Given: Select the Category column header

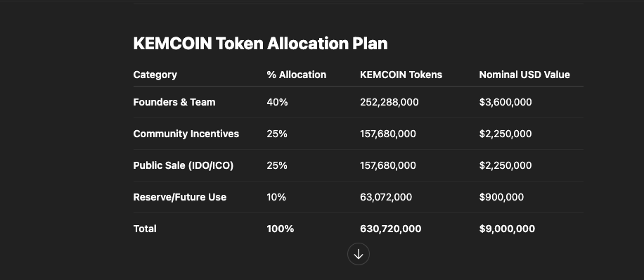Looking at the screenshot, I should tap(155, 75).
